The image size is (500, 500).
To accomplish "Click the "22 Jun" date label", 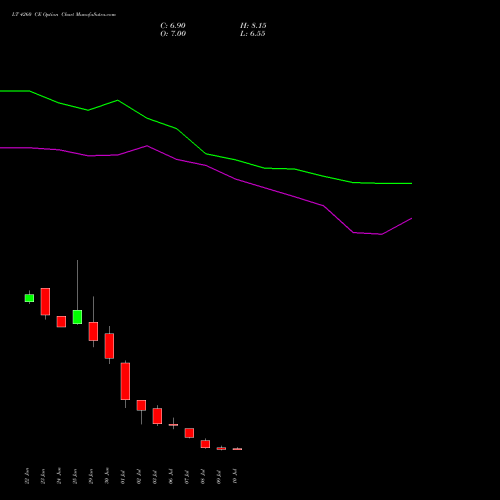I will coord(27,476).
